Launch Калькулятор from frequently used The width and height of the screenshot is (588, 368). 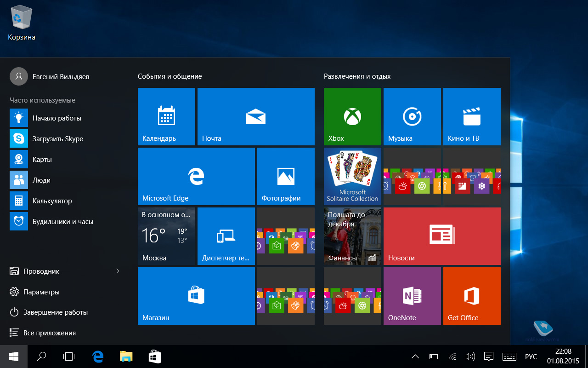(64, 201)
